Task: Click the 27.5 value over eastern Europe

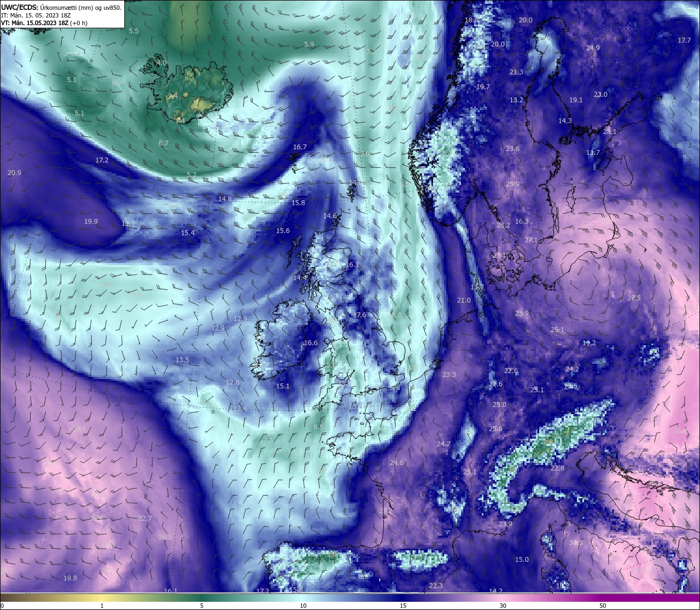Action: (634, 298)
